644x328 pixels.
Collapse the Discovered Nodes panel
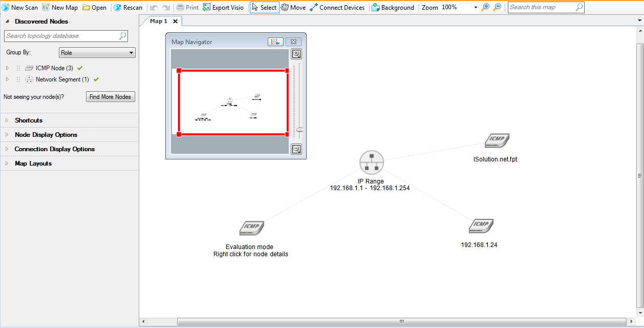coord(6,22)
